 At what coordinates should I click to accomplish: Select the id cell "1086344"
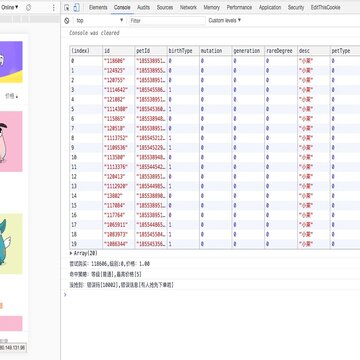click(x=119, y=244)
